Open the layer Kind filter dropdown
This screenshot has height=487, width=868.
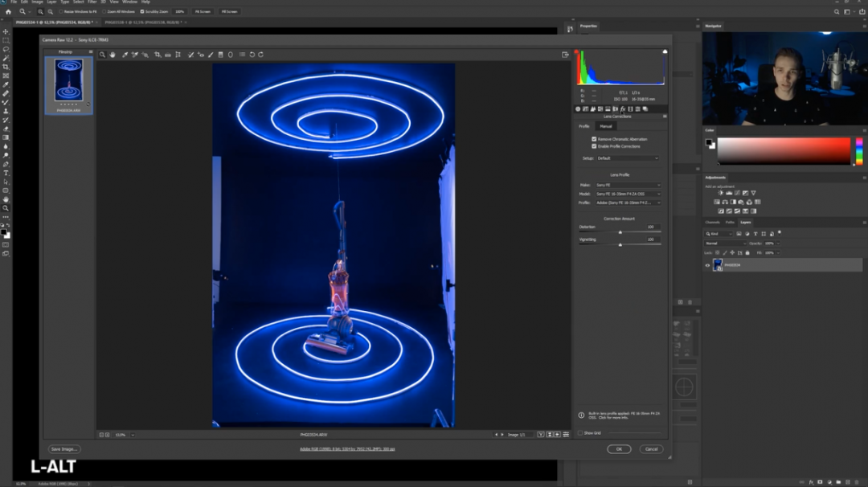pyautogui.click(x=719, y=234)
